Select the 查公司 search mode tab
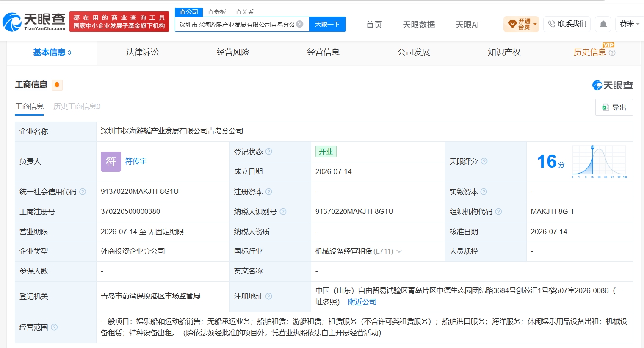The image size is (644, 348). tap(189, 12)
